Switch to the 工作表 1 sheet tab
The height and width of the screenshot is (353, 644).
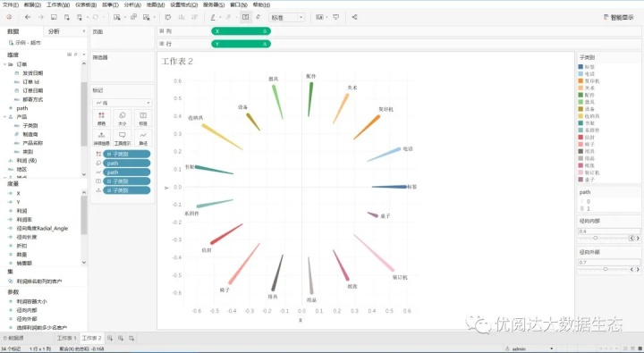click(66, 338)
